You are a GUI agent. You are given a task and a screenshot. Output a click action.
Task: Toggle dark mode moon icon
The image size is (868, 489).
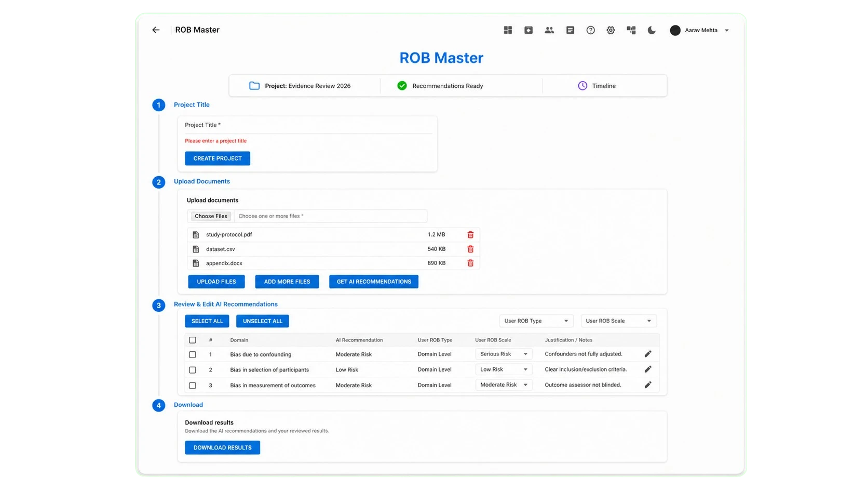pyautogui.click(x=652, y=30)
